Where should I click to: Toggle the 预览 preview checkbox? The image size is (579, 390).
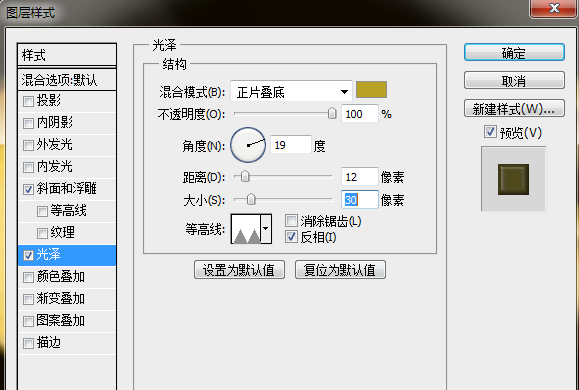[x=490, y=132]
